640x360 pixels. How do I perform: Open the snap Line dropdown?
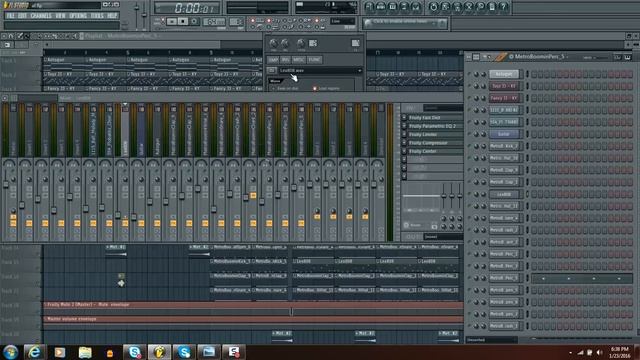[343, 21]
